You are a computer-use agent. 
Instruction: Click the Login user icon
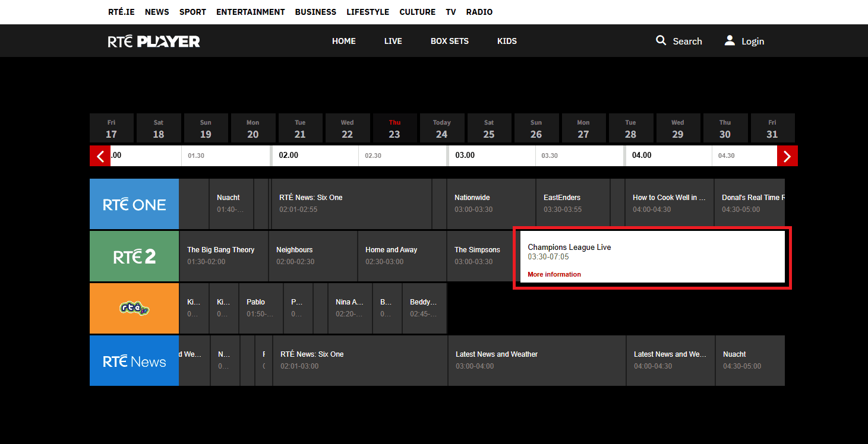(x=730, y=40)
